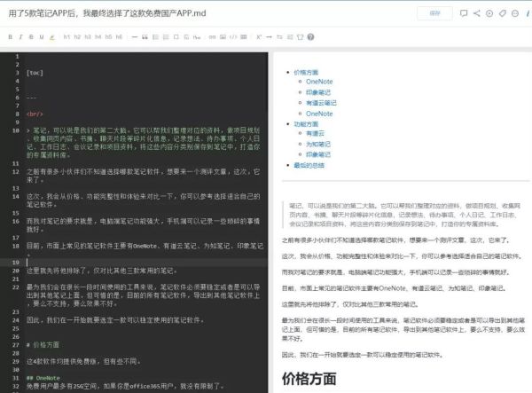Image resolution: width=532 pixels, height=393 pixels.
Task: Open the help question mark icon
Action: 310,37
